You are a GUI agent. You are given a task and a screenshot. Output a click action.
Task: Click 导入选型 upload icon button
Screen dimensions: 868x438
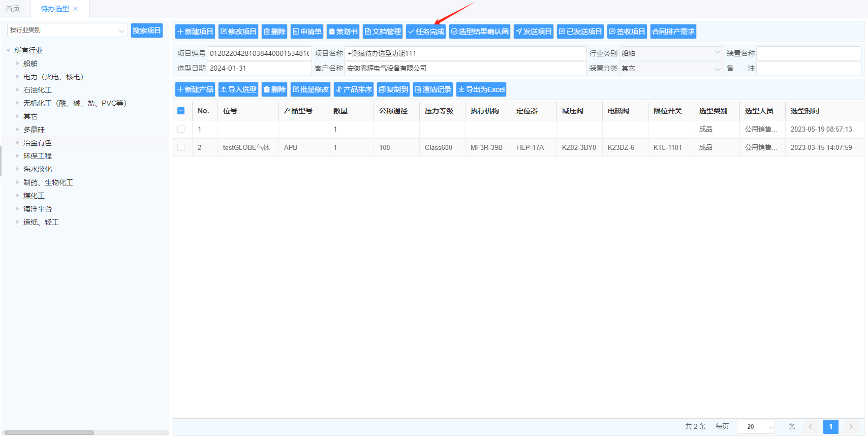[x=238, y=89]
